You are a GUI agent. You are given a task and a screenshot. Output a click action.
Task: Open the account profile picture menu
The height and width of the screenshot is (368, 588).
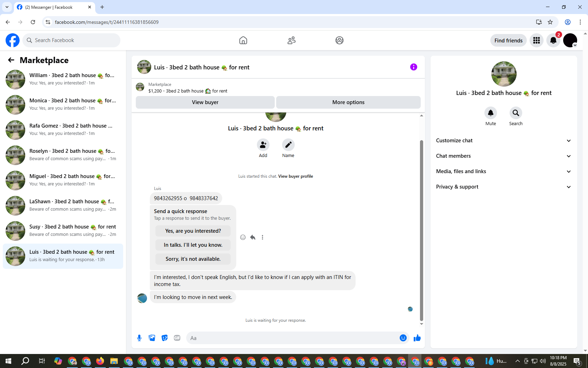tap(570, 40)
